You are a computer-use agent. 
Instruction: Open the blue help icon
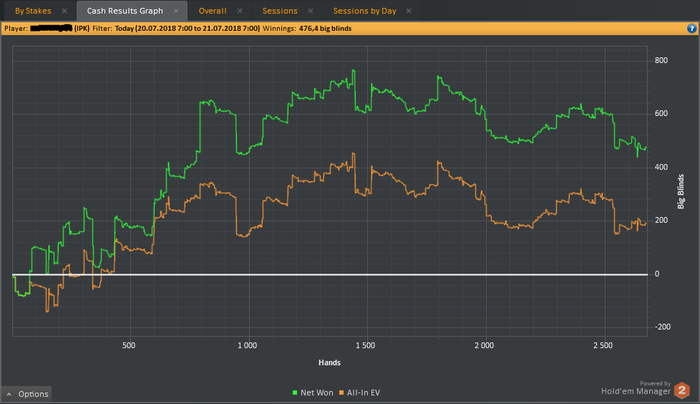point(692,29)
